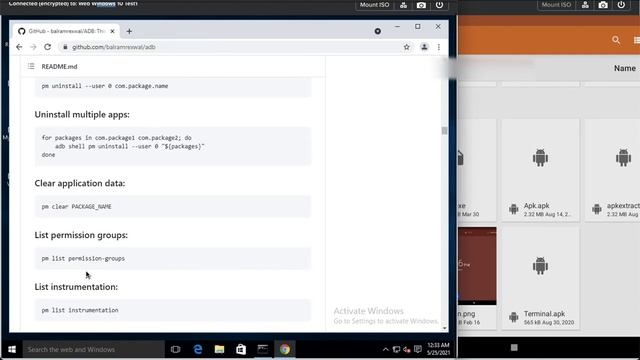The image size is (640, 360).
Task: Click the right window's camera icon
Action: click(603, 5)
